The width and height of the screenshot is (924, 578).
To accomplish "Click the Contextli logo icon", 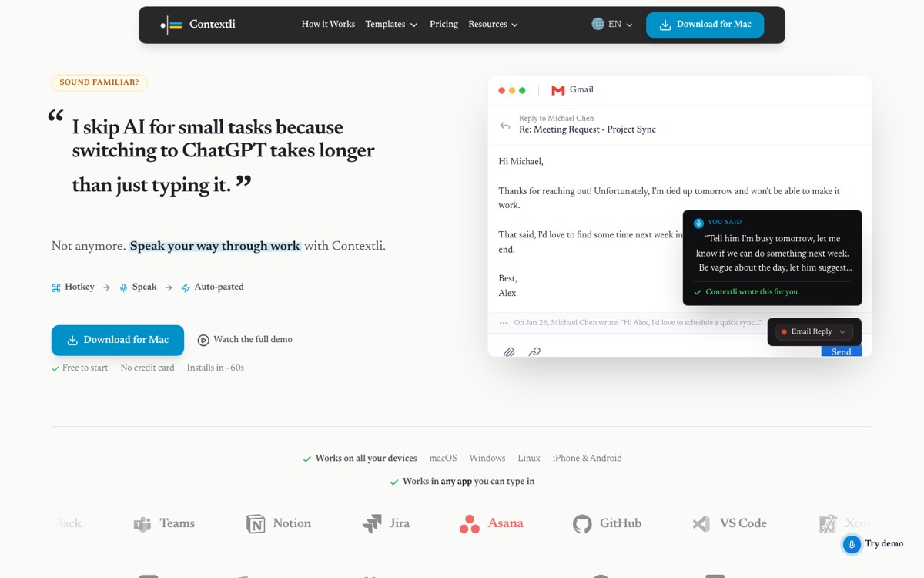I will (x=171, y=25).
